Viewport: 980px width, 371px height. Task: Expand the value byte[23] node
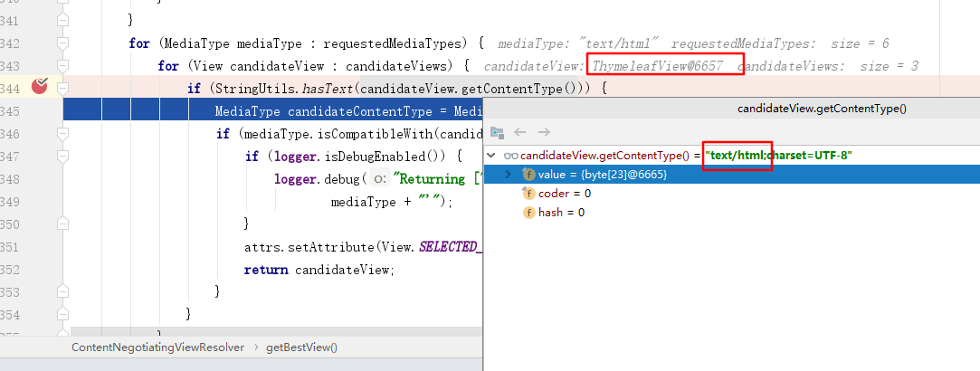pos(509,174)
